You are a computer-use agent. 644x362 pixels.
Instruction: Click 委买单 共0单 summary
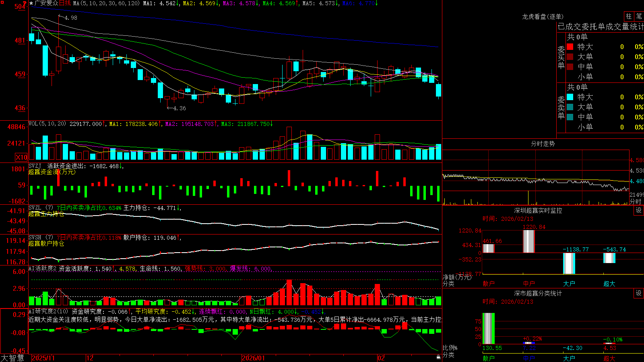pos(577,37)
